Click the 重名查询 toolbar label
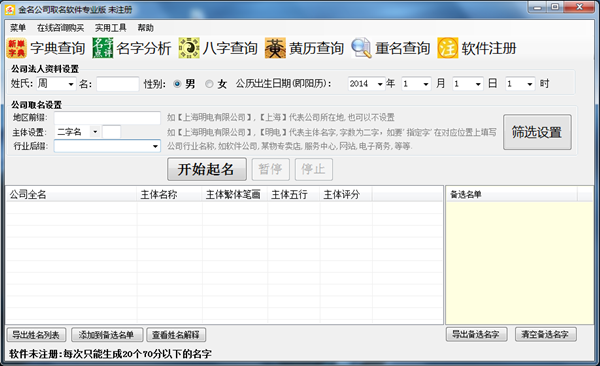Image resolution: width=600 pixels, height=366 pixels. coord(403,48)
